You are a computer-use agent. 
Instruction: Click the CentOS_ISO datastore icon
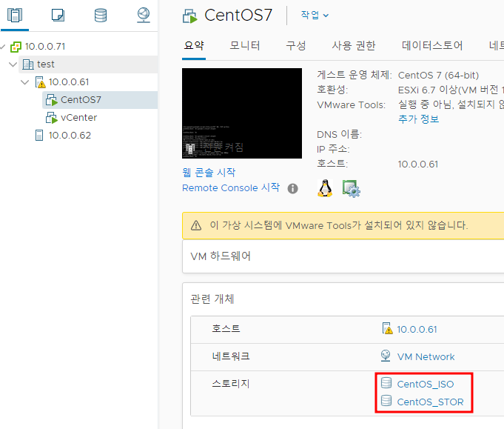386,383
